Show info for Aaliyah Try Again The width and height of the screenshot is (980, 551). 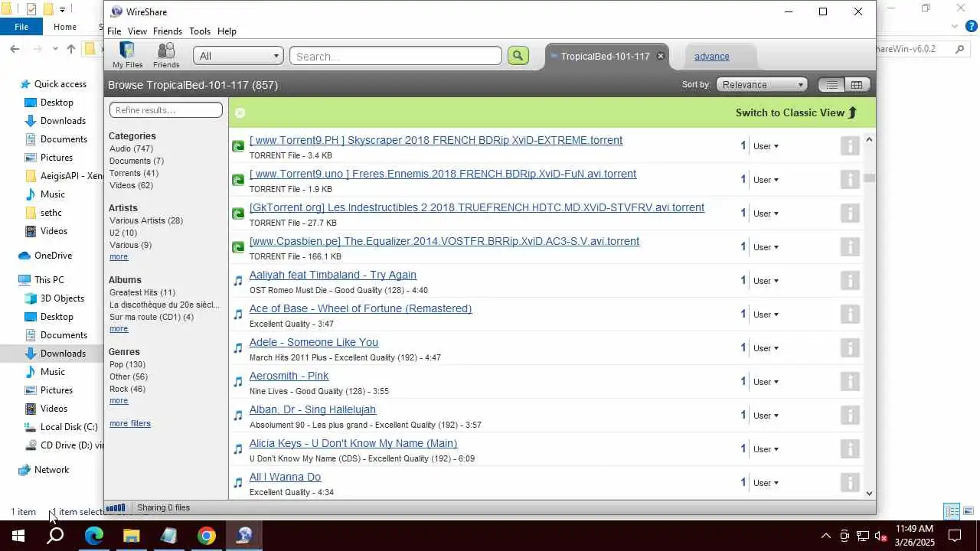point(850,280)
